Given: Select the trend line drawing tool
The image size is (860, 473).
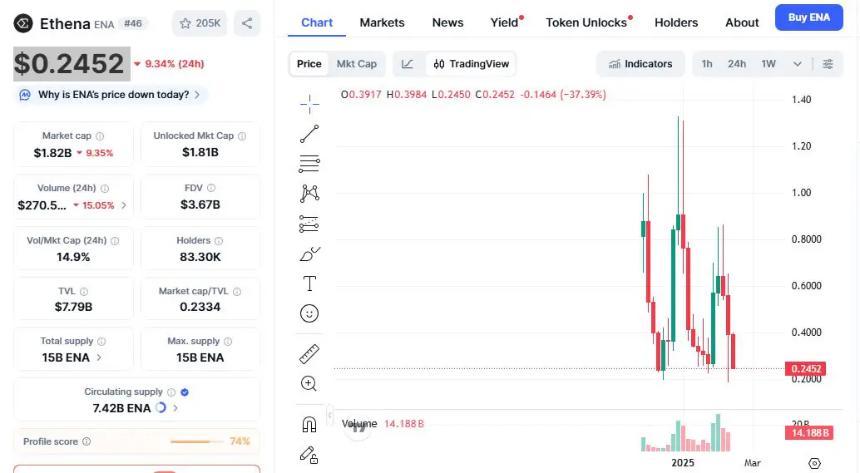Looking at the screenshot, I should click(309, 133).
